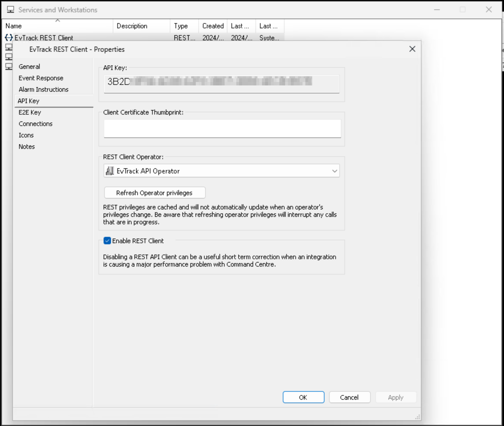Click the Apply button
This screenshot has height=426, width=504.
(396, 397)
